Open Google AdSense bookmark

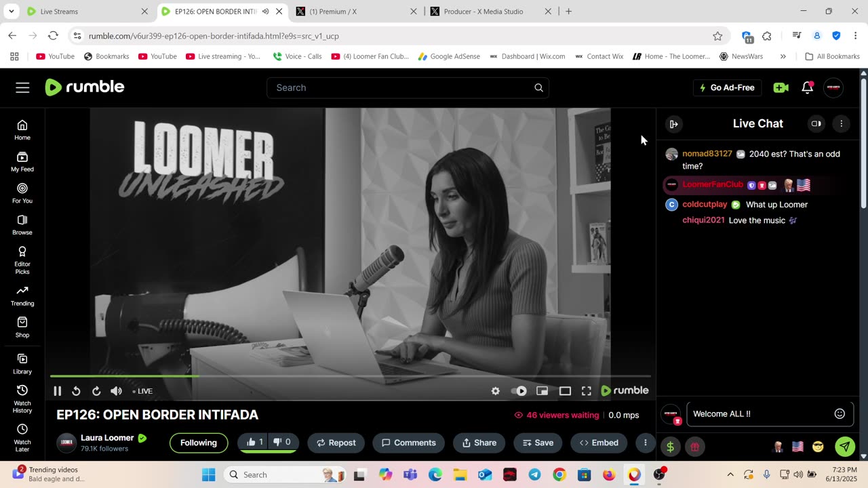[x=449, y=56]
